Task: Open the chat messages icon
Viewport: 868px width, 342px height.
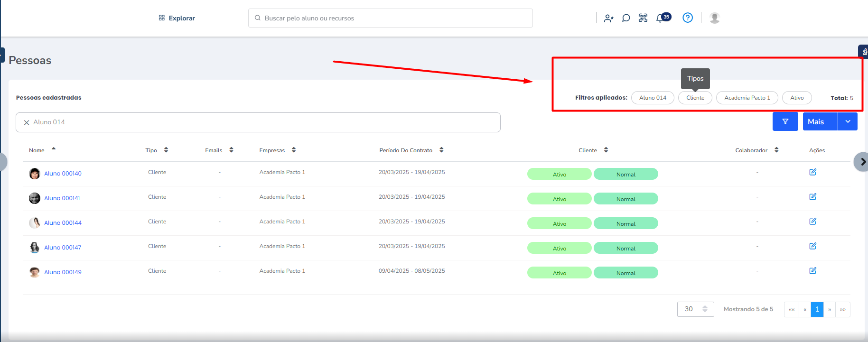Action: point(626,18)
